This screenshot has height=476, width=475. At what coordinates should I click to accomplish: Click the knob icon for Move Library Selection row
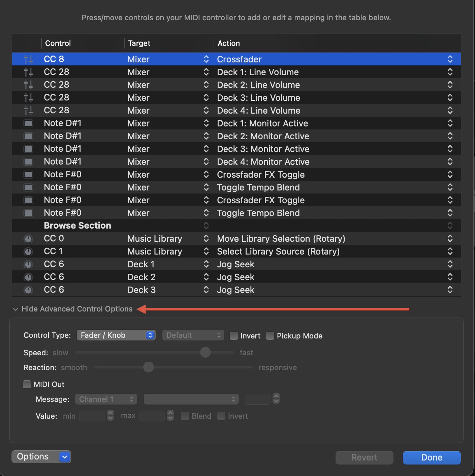(x=28, y=239)
